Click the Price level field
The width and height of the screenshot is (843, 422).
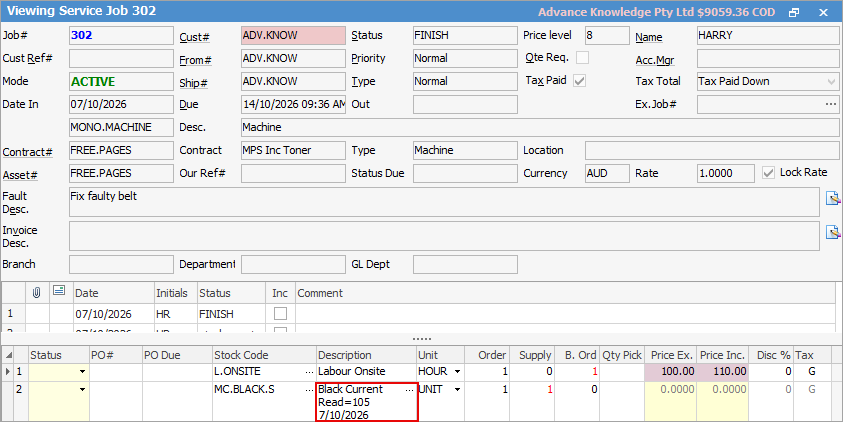pos(607,35)
